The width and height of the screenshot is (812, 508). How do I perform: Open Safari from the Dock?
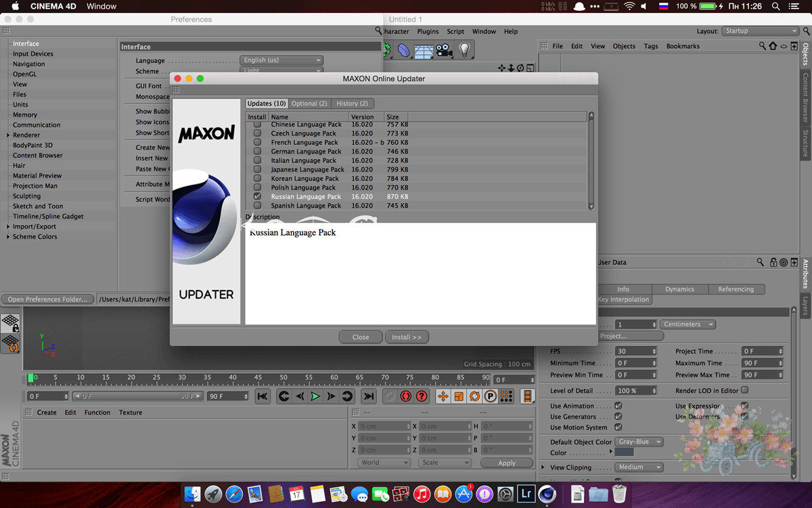click(x=234, y=494)
